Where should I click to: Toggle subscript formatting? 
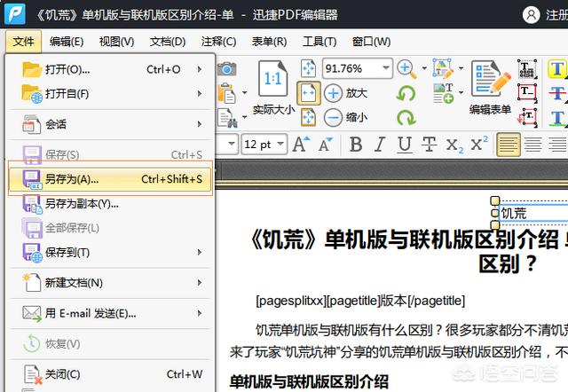coord(454,145)
